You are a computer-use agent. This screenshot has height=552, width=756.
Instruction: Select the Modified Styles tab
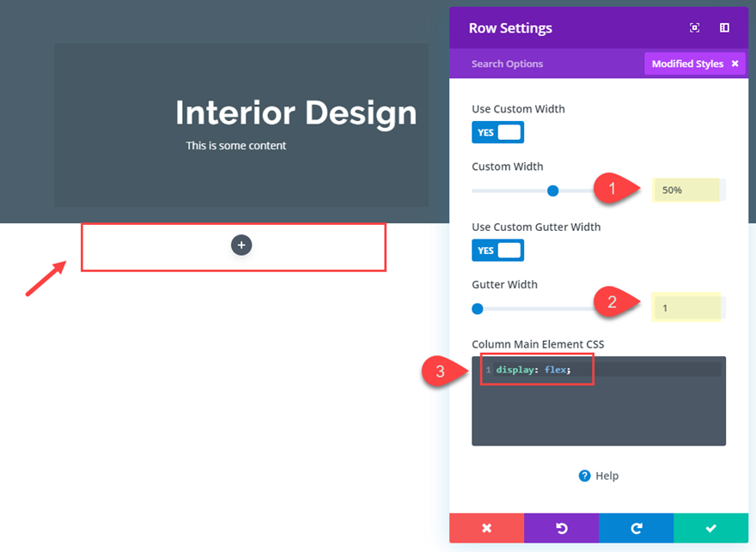(687, 63)
